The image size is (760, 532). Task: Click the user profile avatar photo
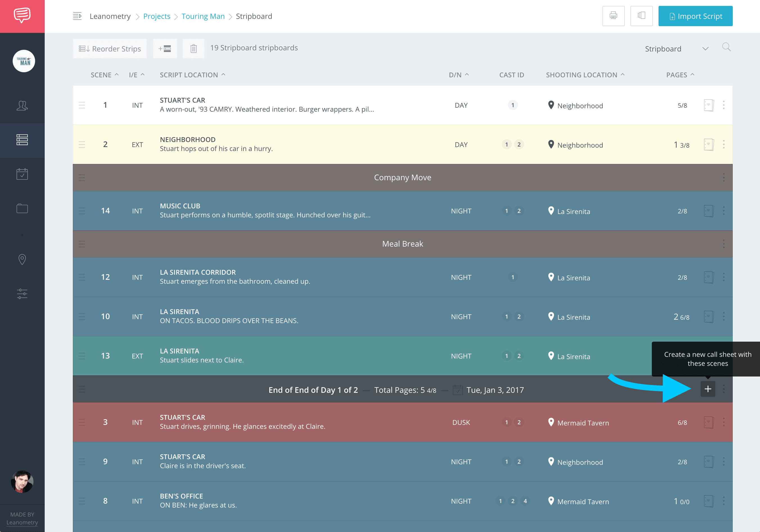22,481
